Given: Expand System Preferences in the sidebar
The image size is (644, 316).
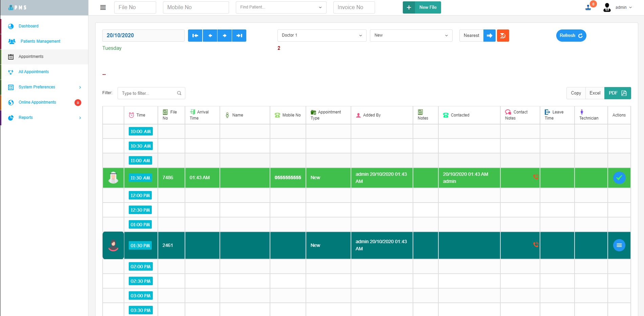Looking at the screenshot, I should pos(44,87).
